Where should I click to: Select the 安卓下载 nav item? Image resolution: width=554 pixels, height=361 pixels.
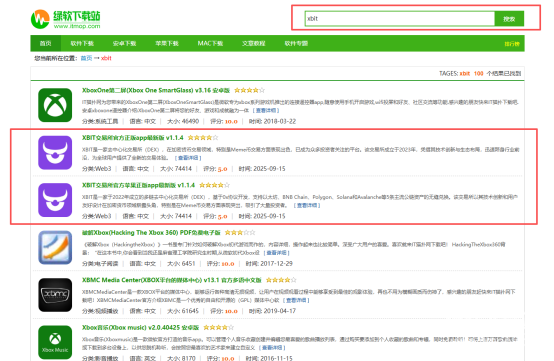[x=124, y=43]
